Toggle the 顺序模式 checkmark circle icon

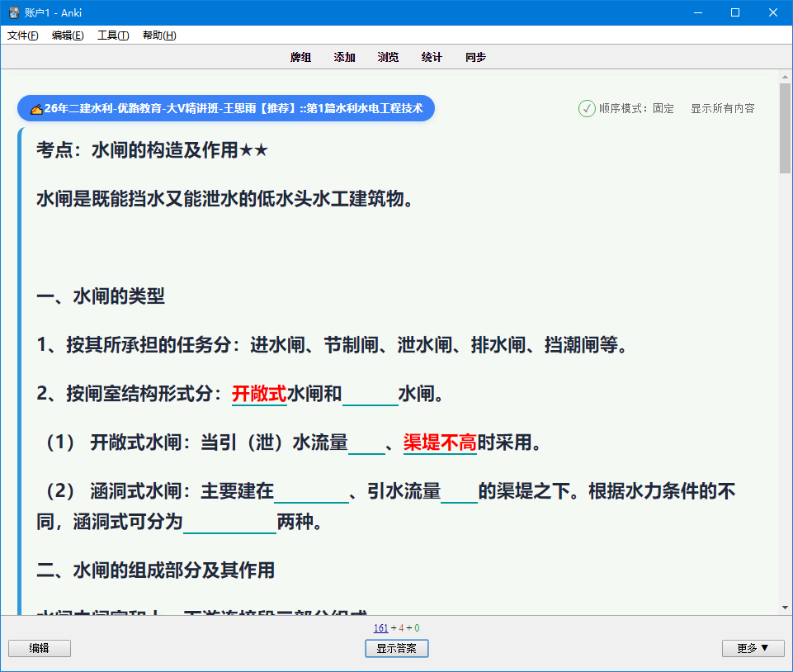tap(587, 108)
